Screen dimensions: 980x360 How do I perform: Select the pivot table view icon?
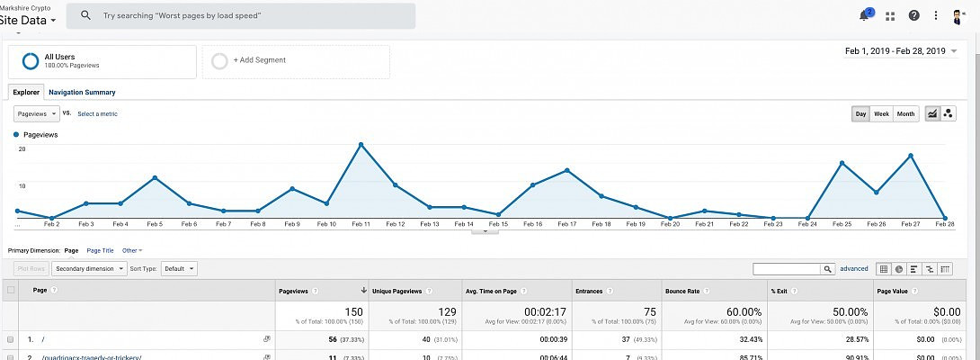click(945, 268)
